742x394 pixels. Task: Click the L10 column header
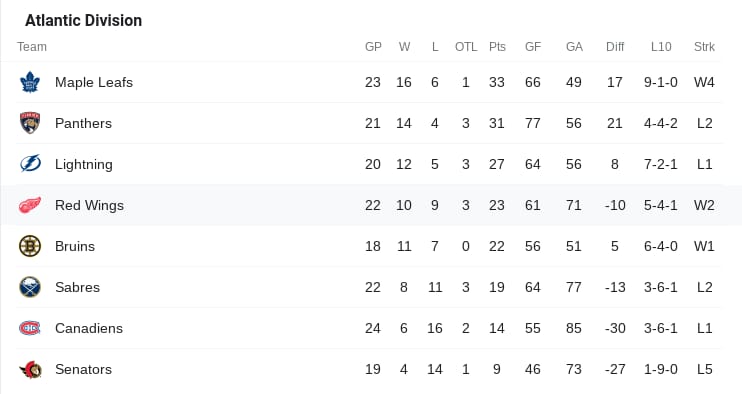point(661,47)
